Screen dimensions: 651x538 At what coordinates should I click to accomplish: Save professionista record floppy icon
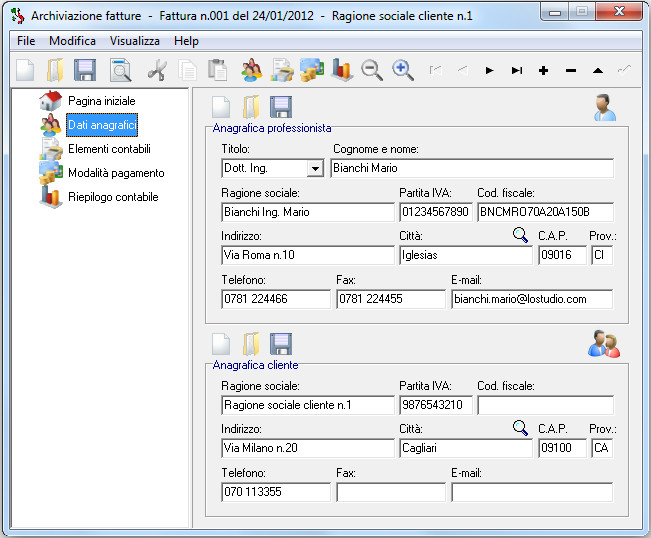[x=281, y=107]
